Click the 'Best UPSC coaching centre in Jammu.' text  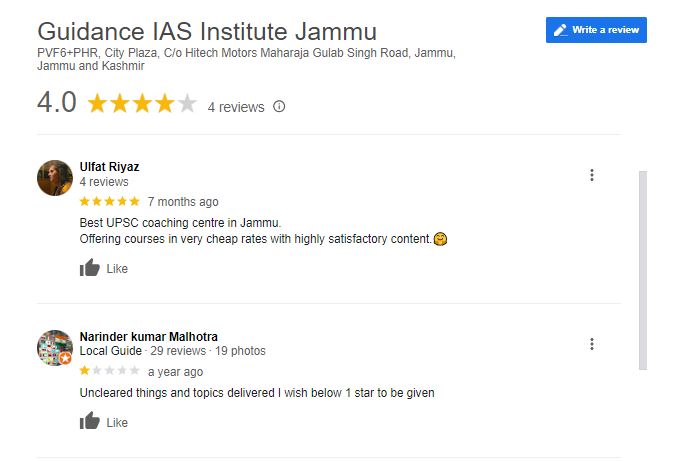point(181,223)
